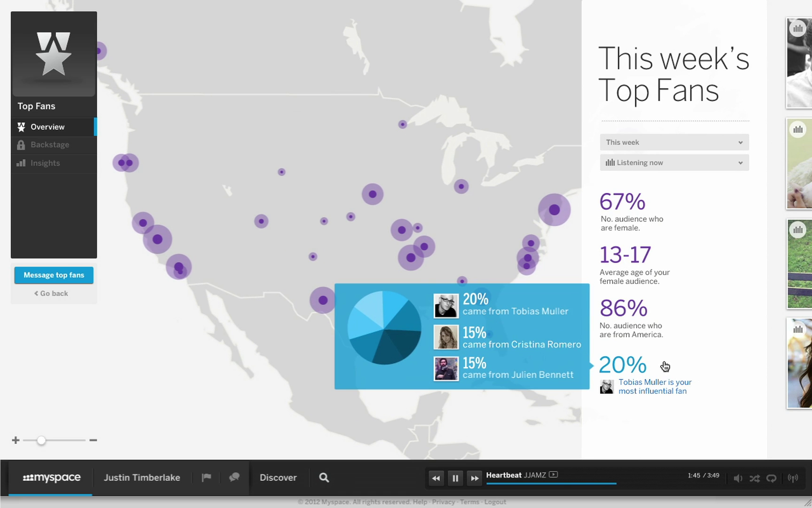Screen dimensions: 812x508
Task: Open the notifications flag icon
Action: click(206, 477)
